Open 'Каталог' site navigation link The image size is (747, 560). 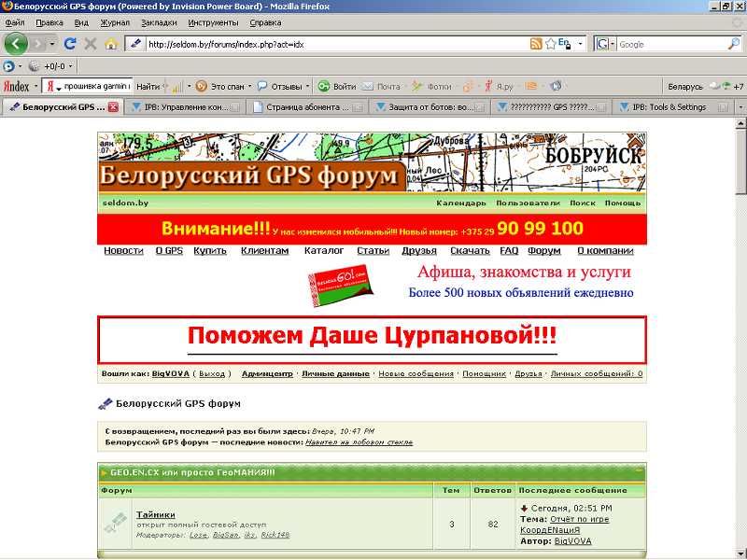point(324,250)
